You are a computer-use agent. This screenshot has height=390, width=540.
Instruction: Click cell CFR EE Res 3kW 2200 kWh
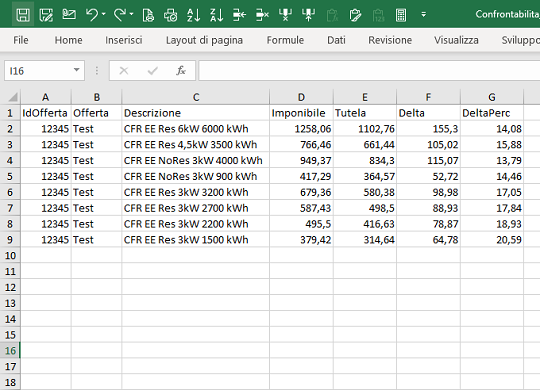point(196,224)
